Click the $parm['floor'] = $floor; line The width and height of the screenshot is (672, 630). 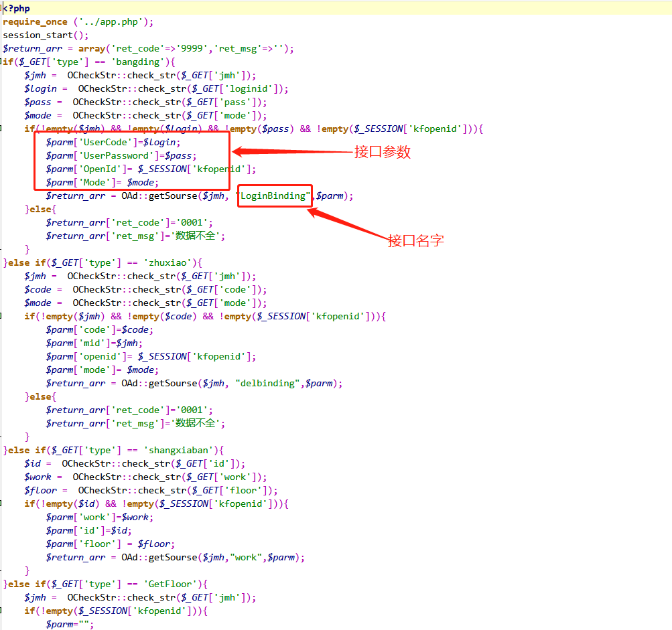point(111,544)
